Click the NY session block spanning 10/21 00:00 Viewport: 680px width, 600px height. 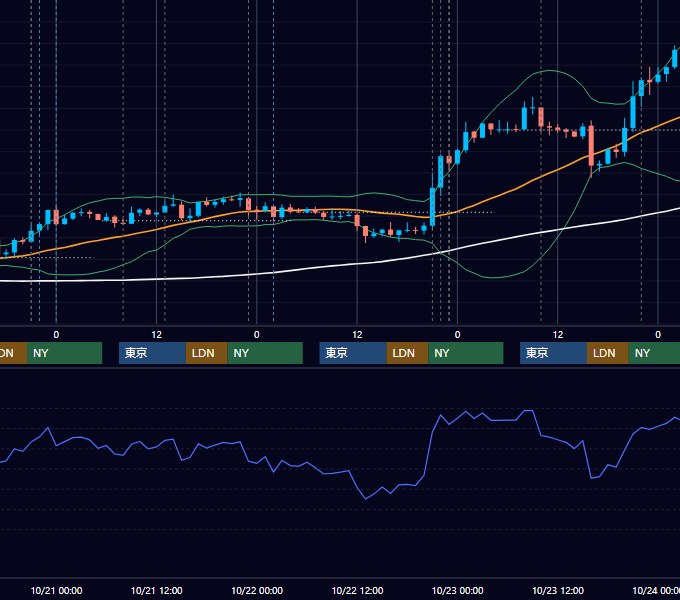click(64, 353)
